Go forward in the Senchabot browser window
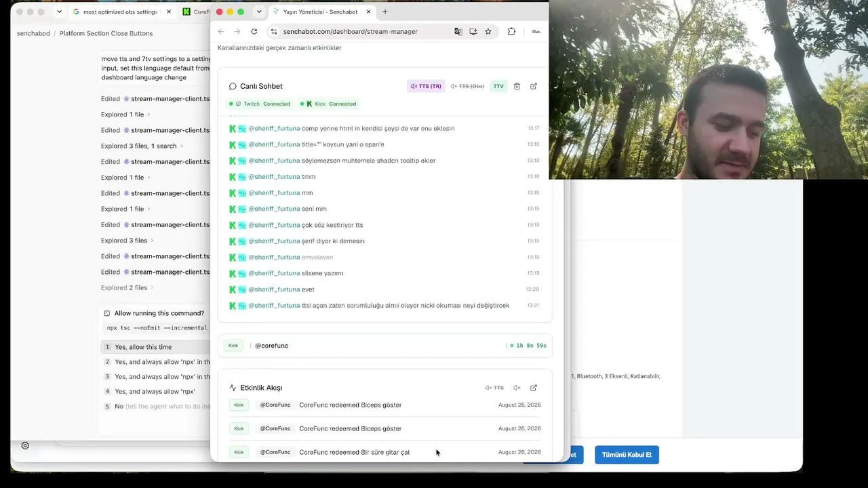868x488 pixels. (x=237, y=31)
